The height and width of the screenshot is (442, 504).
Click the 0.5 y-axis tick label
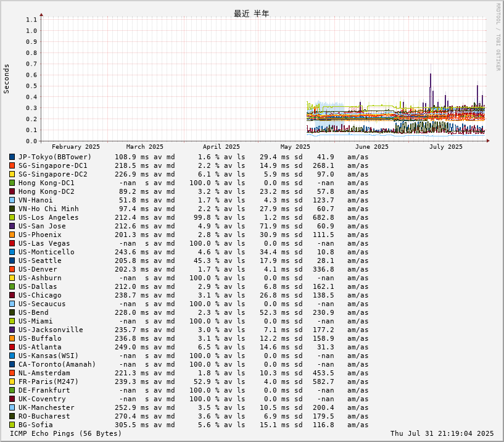tap(31, 86)
